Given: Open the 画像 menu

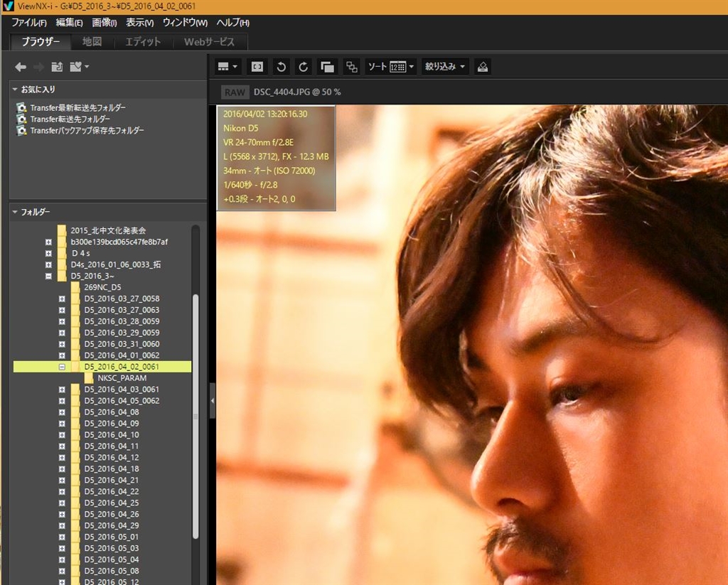Looking at the screenshot, I should pyautogui.click(x=104, y=23).
